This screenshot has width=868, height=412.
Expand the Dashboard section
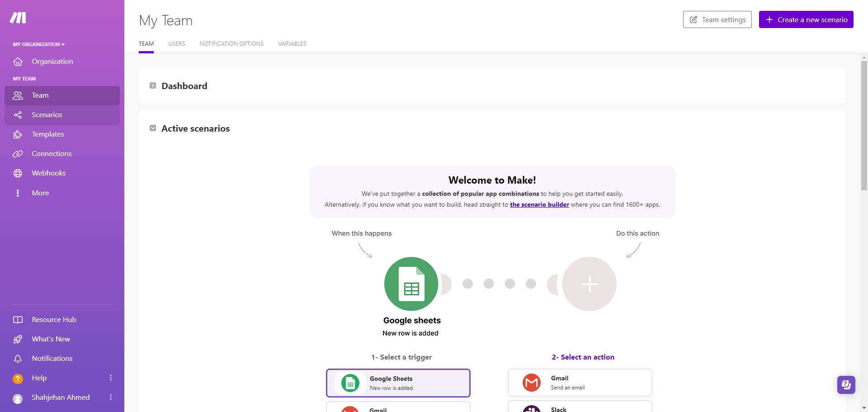(153, 85)
